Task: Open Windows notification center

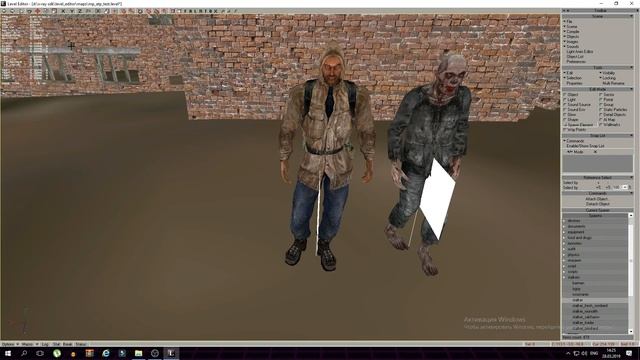Action: click(629, 353)
